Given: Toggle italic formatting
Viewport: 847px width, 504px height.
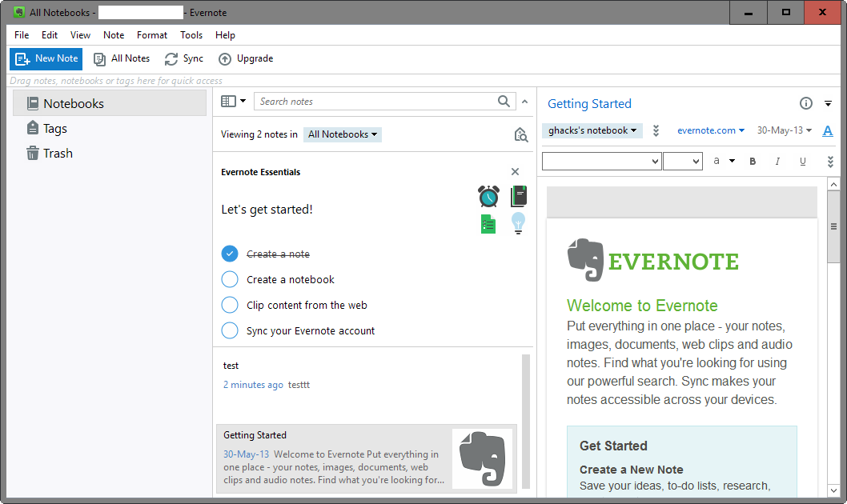Looking at the screenshot, I should click(x=777, y=161).
